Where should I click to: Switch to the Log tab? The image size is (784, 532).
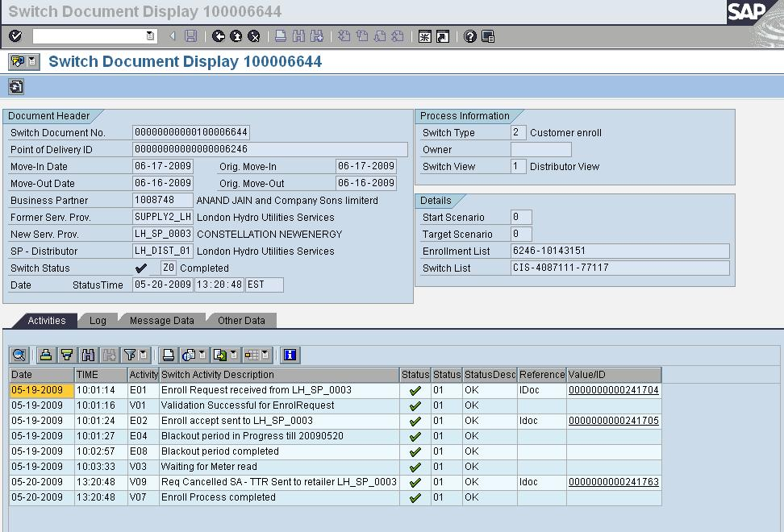[x=98, y=320]
